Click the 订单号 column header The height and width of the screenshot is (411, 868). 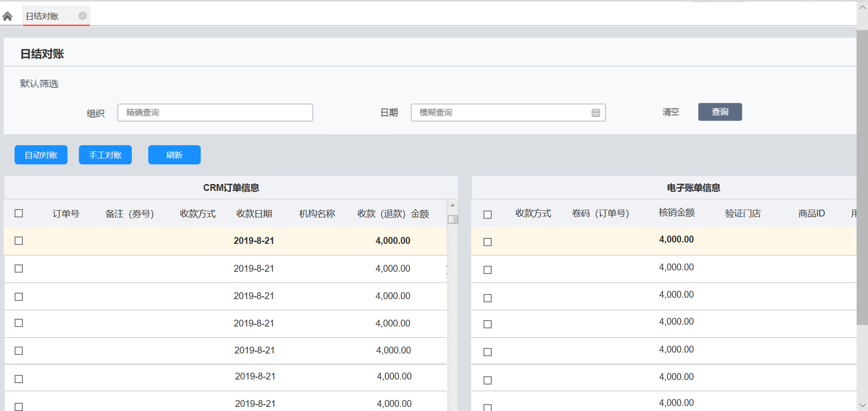coord(66,214)
